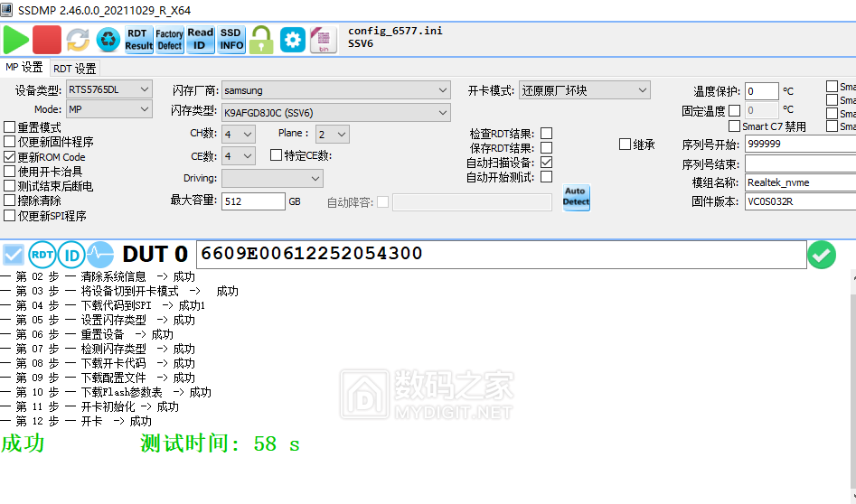The image size is (856, 504).
Task: Click the bin file icon
Action: (324, 39)
